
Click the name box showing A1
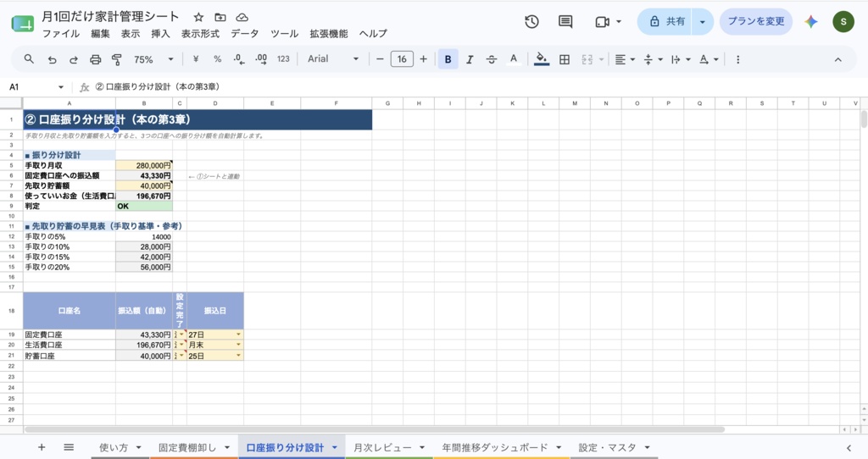(36, 87)
